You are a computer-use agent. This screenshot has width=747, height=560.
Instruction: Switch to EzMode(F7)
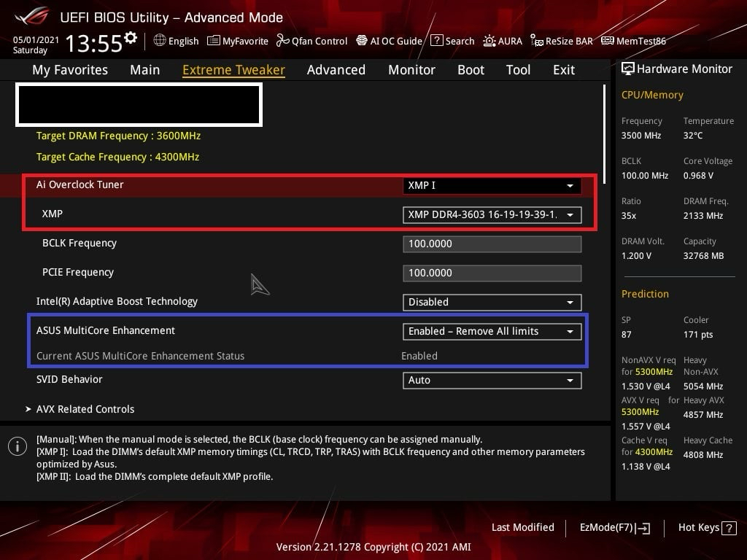pyautogui.click(x=614, y=528)
